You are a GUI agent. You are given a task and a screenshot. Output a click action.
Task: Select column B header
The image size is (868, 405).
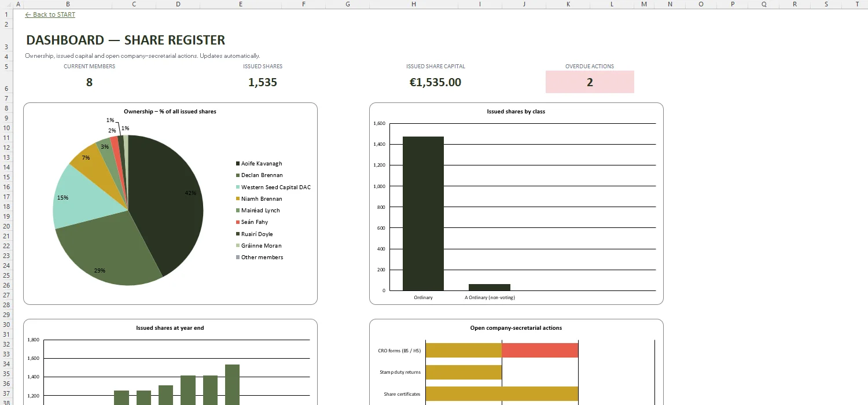click(x=68, y=4)
